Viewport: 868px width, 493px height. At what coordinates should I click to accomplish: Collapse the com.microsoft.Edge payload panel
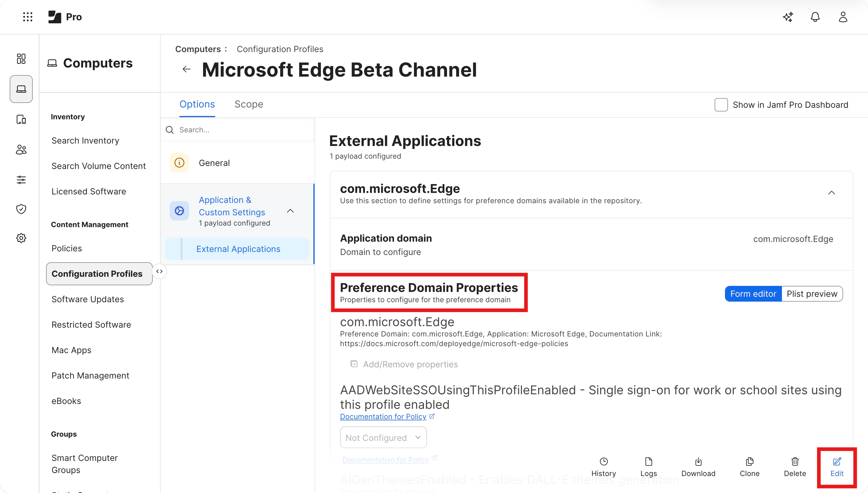point(831,193)
